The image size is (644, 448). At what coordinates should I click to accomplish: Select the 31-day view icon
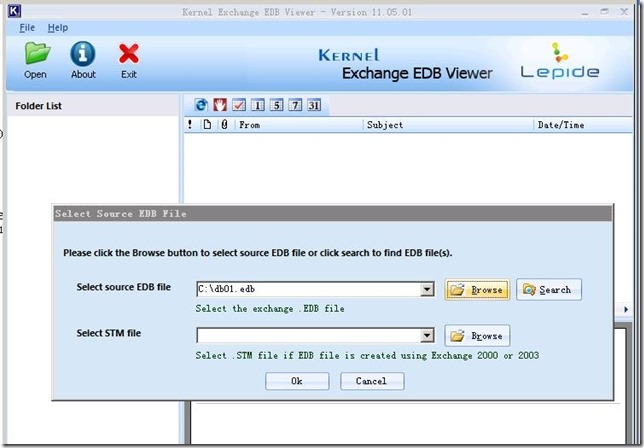[314, 105]
